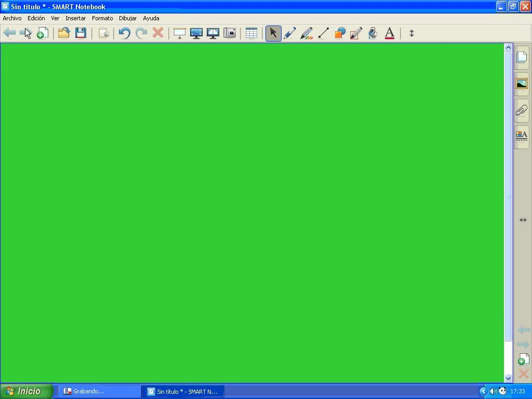Open the Properties side tab
The image size is (532, 399).
(x=522, y=137)
